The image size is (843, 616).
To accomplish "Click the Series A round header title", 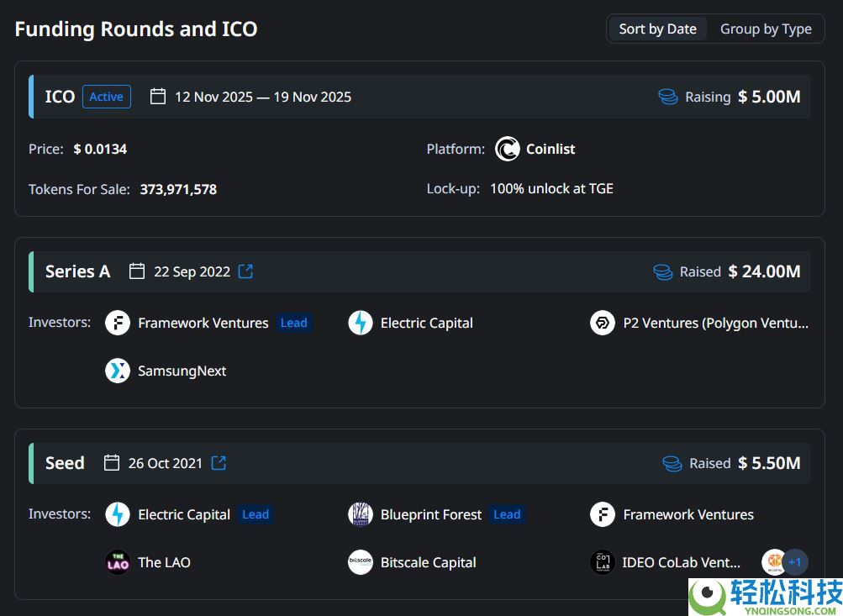I will tap(77, 271).
